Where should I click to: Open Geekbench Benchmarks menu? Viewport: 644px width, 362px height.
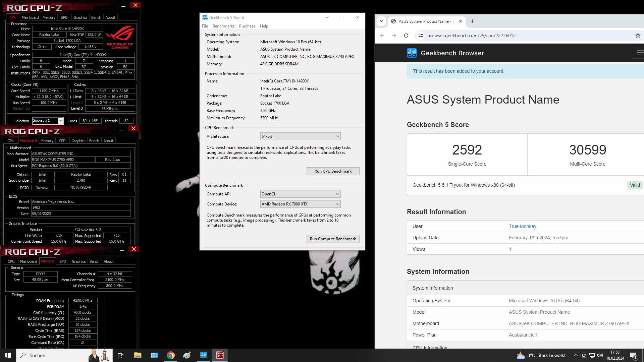coord(223,26)
